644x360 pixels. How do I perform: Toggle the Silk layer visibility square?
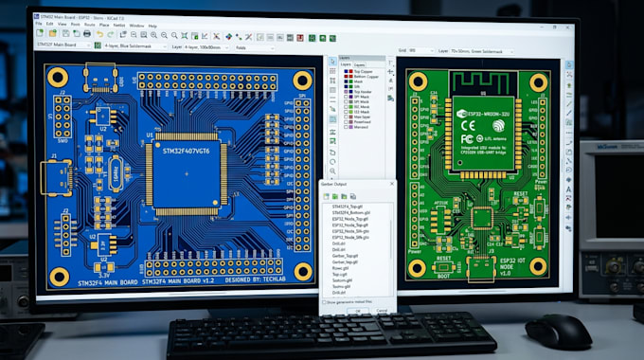point(346,86)
